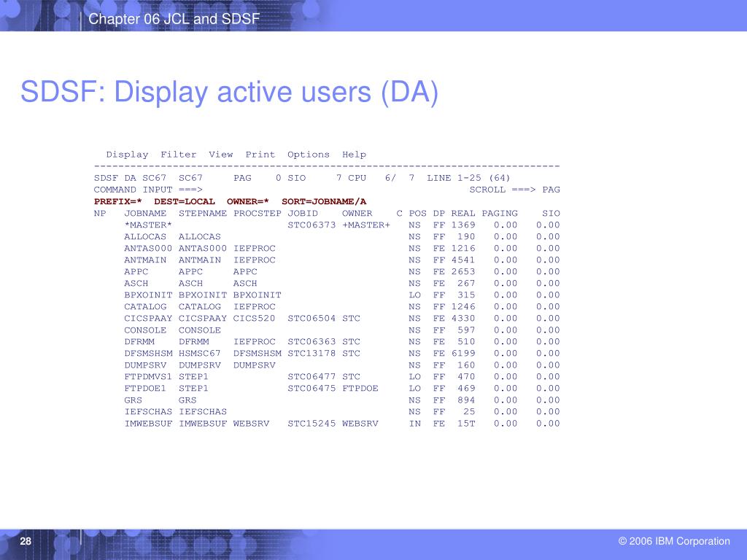Screen dimensions: 747x560
Task: Open the Filter menu
Action: (x=179, y=155)
